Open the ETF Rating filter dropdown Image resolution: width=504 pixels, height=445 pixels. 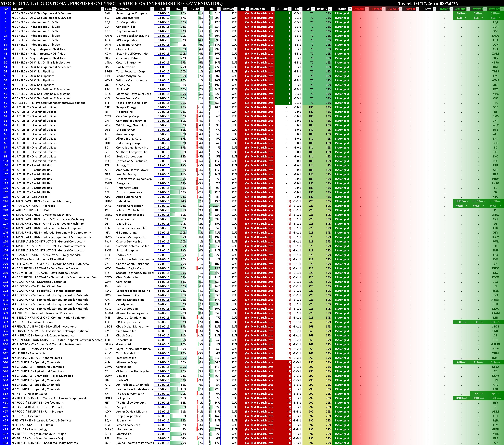[290, 9]
